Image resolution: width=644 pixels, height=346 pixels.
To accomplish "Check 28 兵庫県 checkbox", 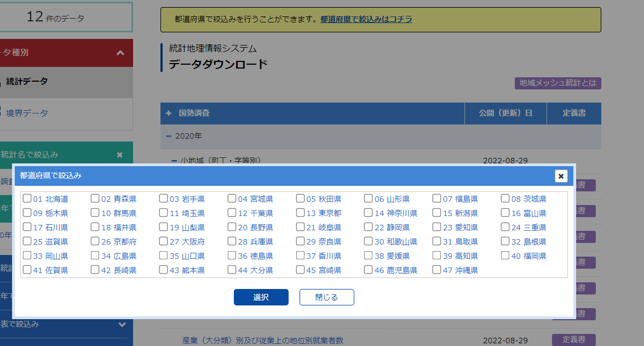I will [232, 241].
